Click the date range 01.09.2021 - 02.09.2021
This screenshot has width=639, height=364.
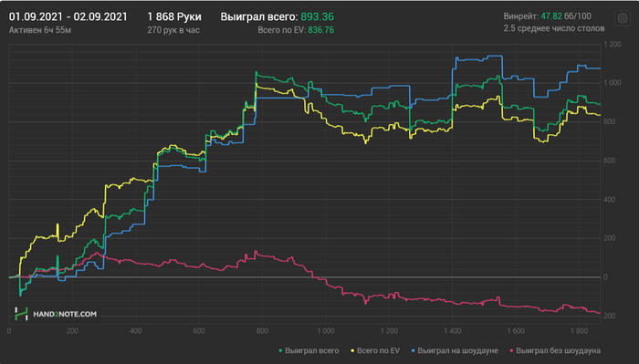[x=68, y=16]
